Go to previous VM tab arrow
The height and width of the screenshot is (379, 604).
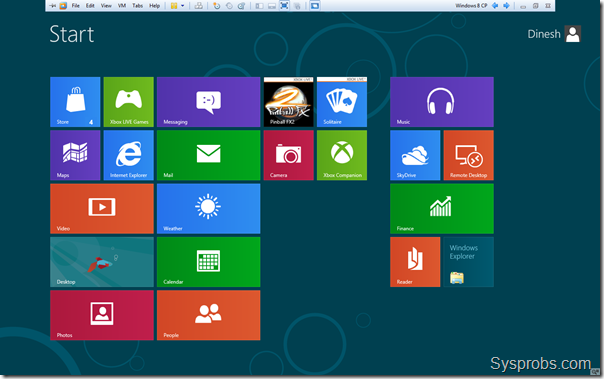point(495,5)
